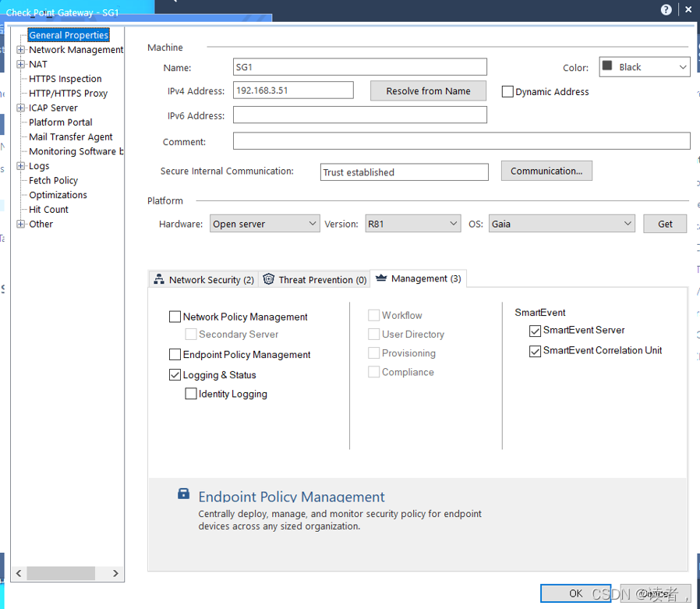700x609 pixels.
Task: Click the User Directory checkbox
Action: [373, 334]
